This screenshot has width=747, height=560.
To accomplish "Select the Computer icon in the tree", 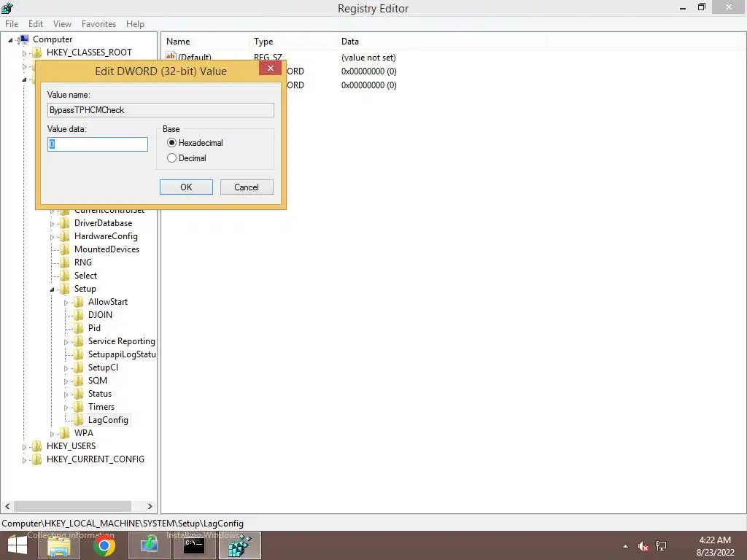I will (x=24, y=39).
